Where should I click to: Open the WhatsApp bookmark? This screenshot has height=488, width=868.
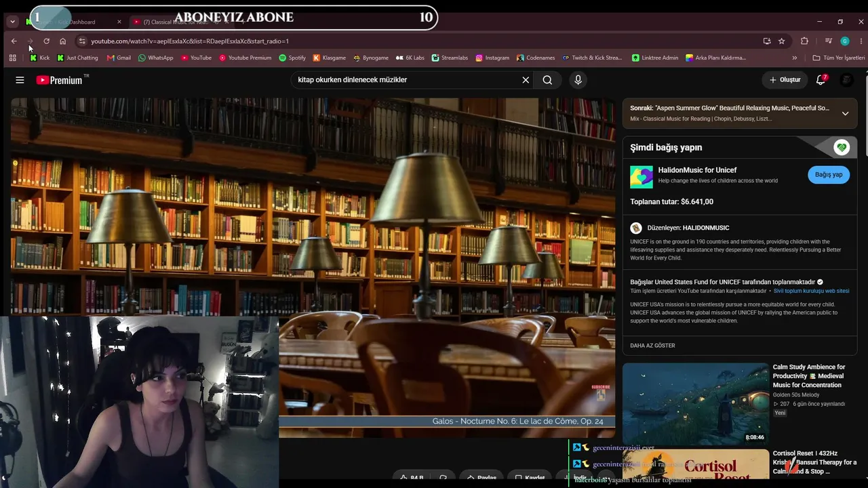pyautogui.click(x=155, y=58)
